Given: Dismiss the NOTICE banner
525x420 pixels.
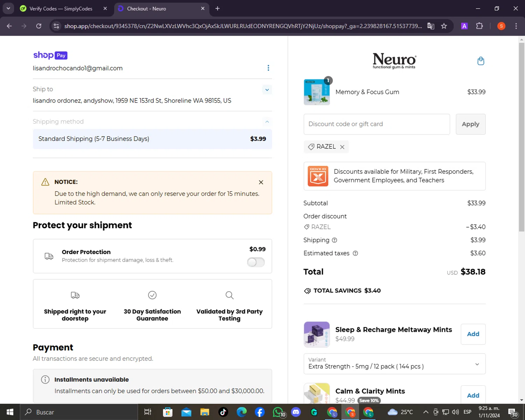Looking at the screenshot, I should pos(261,182).
